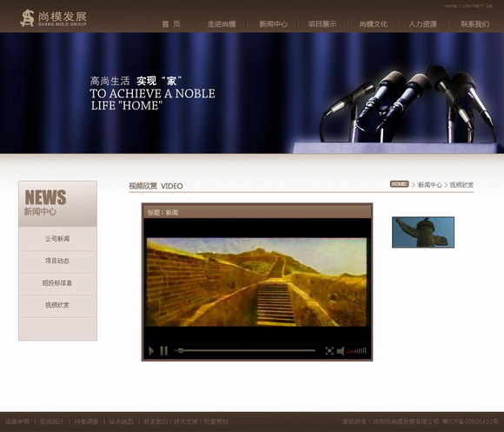The width and height of the screenshot is (504, 432).
Task: Click the Great Wall video frame
Action: [256, 282]
